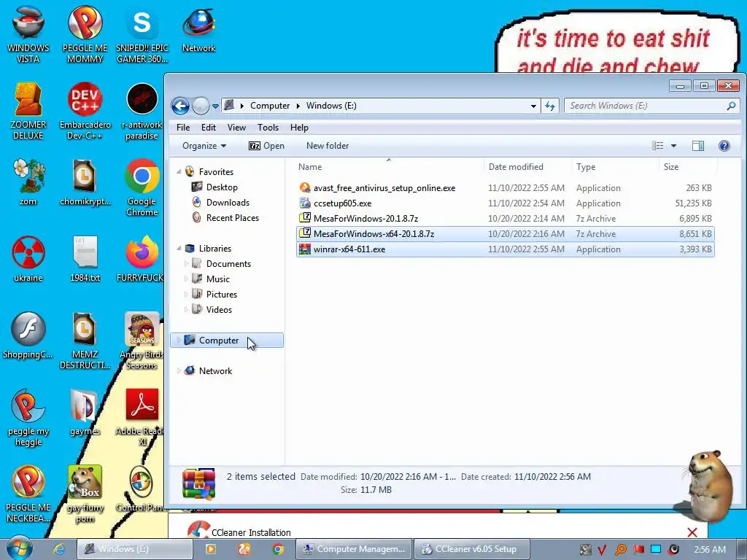Sort files by Name column header
The image size is (747, 560).
388,167
